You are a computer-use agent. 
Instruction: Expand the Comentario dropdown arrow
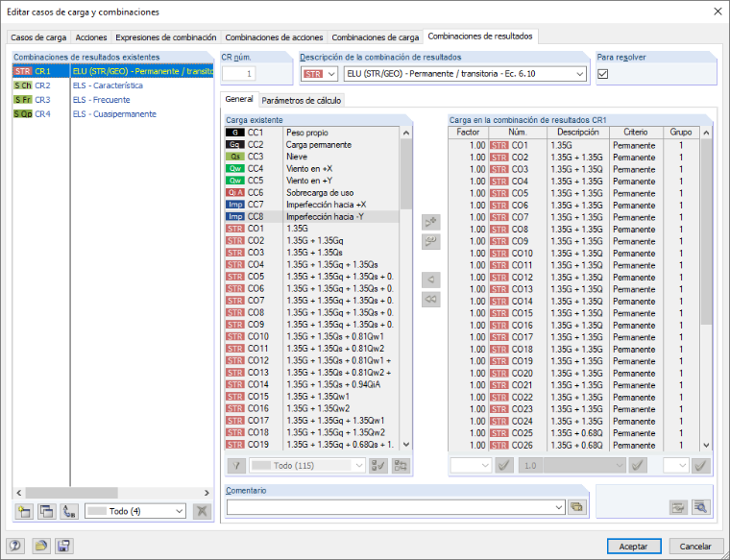(x=560, y=507)
